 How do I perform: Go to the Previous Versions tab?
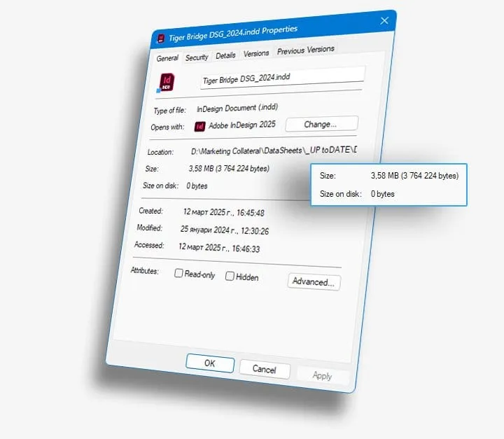point(306,50)
